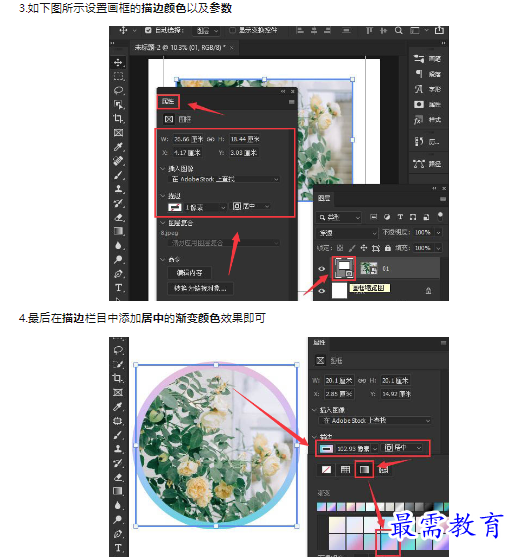Viewport: 512px width, 557px height.
Task: Click the Frame tool in the step 4 toolbar
Action: tap(118, 392)
